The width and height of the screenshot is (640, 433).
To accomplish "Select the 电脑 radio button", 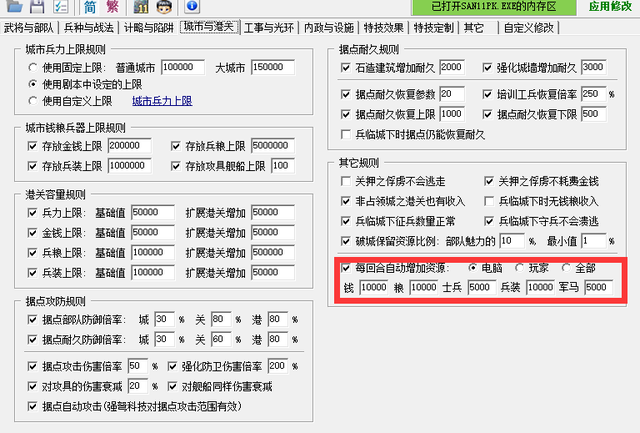I will pyautogui.click(x=472, y=268).
